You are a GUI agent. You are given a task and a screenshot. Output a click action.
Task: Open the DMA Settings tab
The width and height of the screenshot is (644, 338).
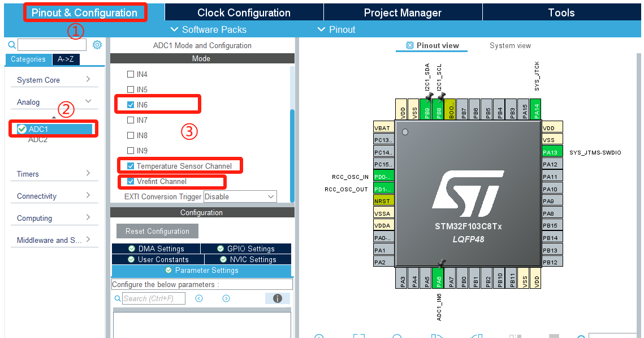(x=156, y=249)
